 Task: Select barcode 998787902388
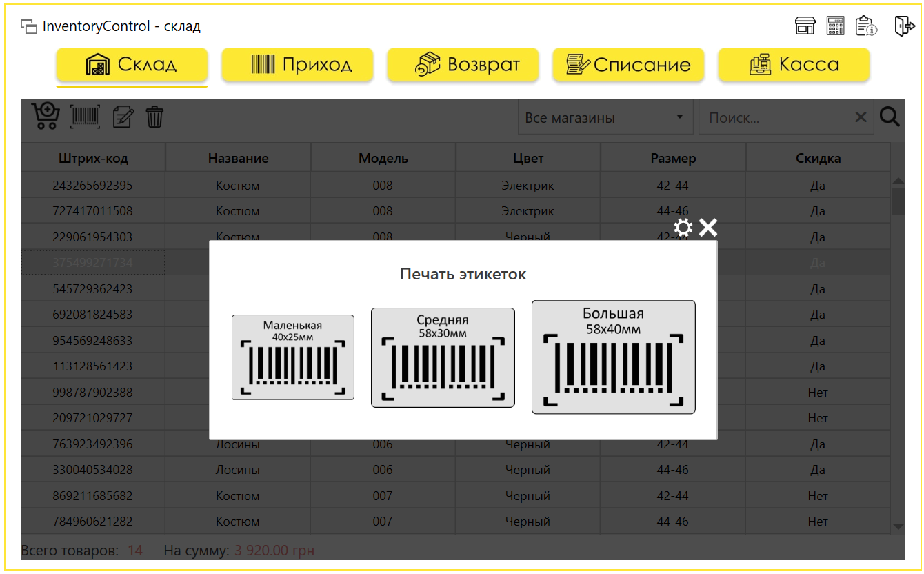(93, 393)
